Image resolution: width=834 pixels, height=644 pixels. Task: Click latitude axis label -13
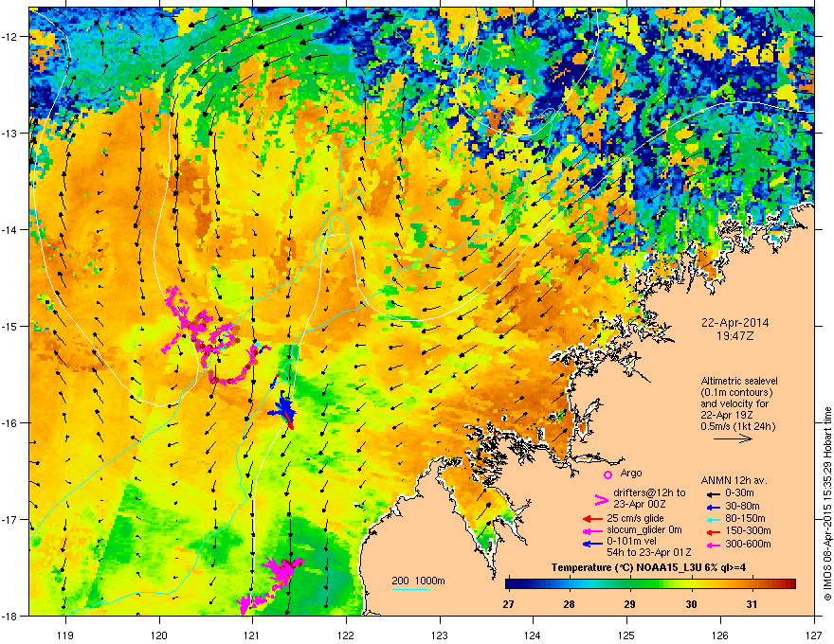[10, 133]
